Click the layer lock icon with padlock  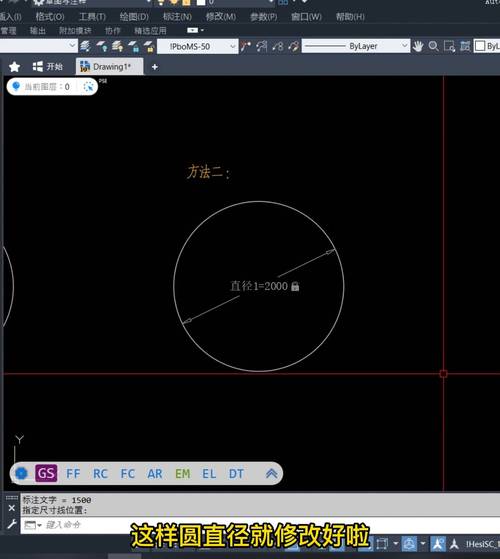pyautogui.click(x=149, y=46)
